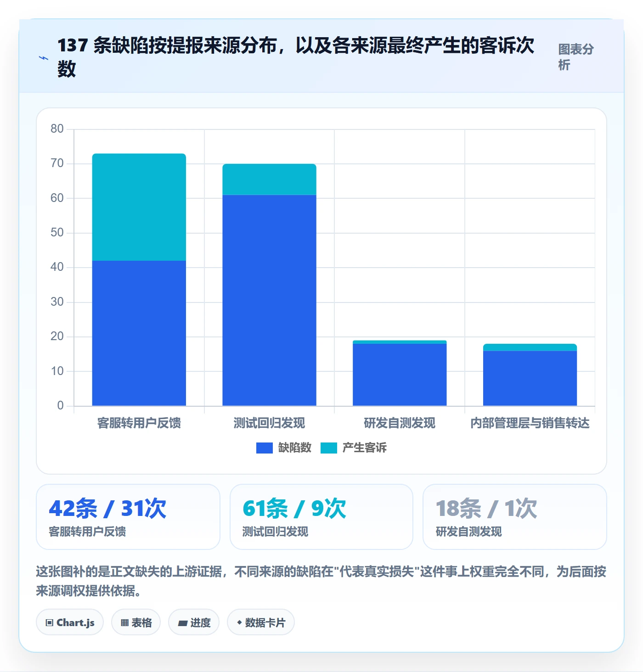Click x-axis label 客服转用户反馈

coord(139,423)
